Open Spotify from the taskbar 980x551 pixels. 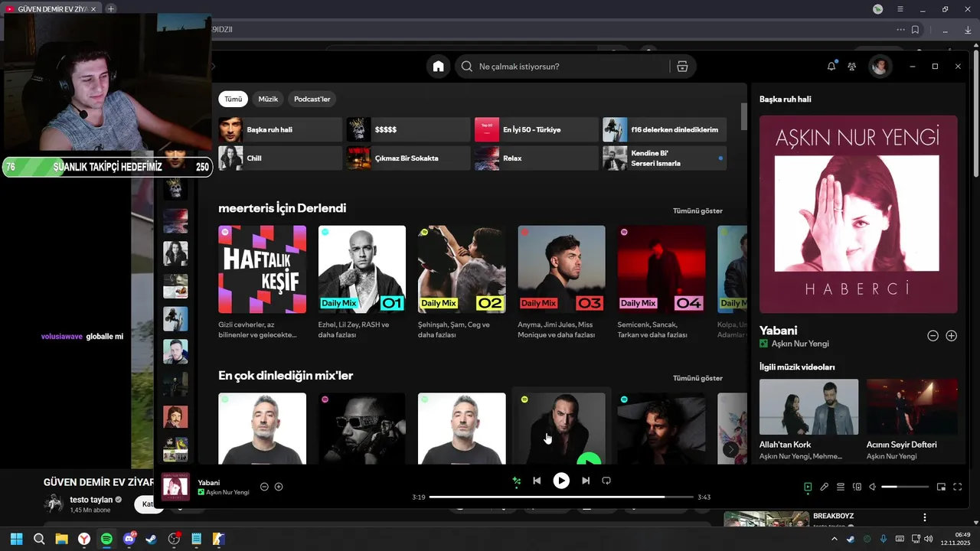click(x=106, y=540)
